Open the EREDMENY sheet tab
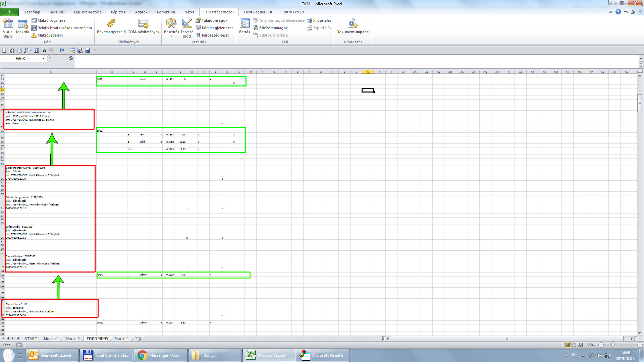Viewport: 644px width, 362px height. click(97, 339)
